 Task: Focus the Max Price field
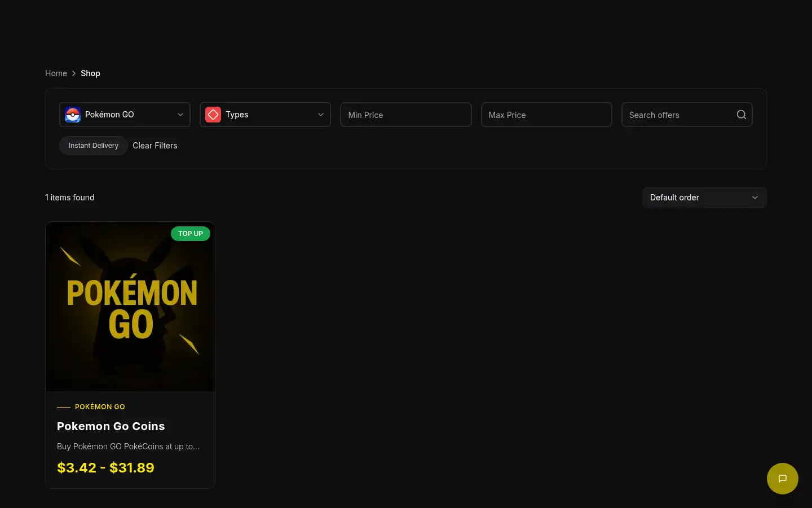click(x=546, y=115)
